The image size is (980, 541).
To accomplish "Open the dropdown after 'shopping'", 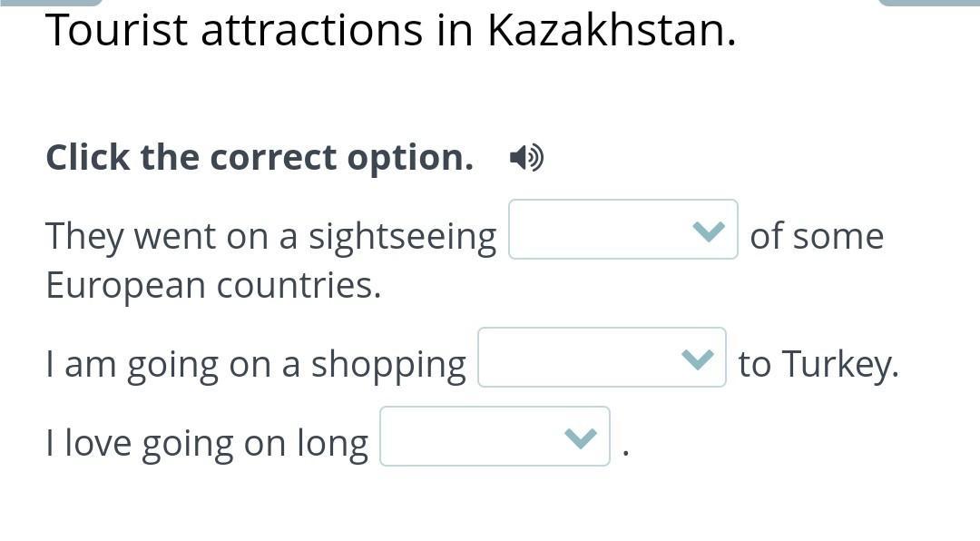I will [x=602, y=358].
